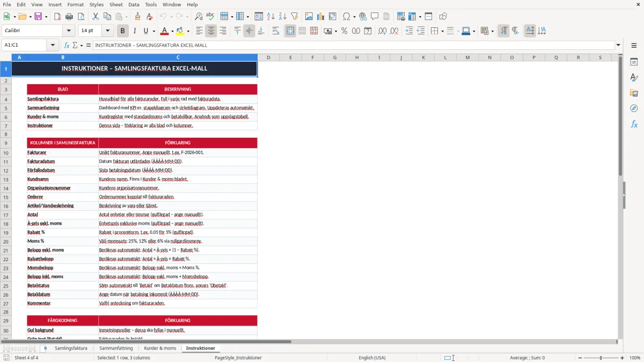
Task: Click the Sheet 4 of 4 status text
Action: coord(26,358)
